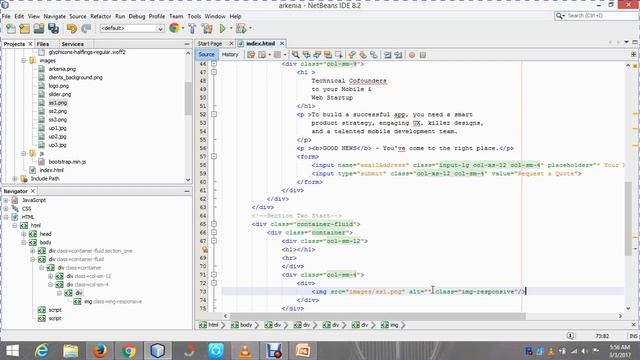Expand the Include Path node
The width and height of the screenshot is (640, 360).
click(15, 179)
